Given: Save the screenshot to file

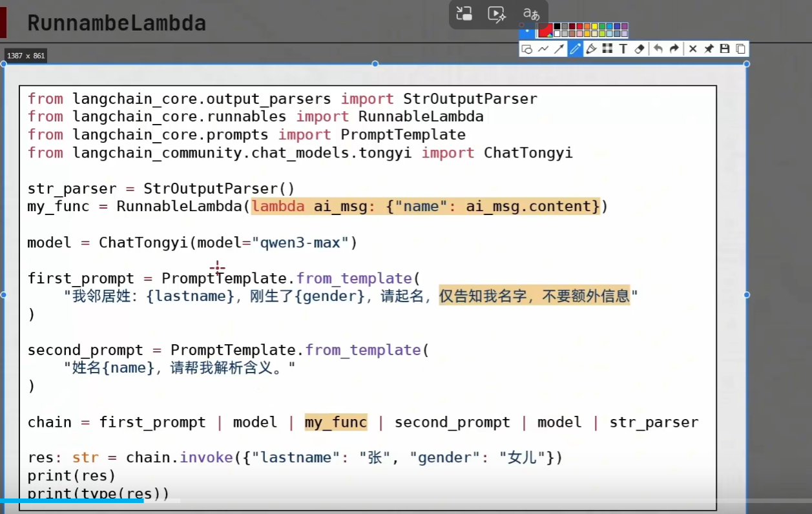Looking at the screenshot, I should pyautogui.click(x=725, y=49).
